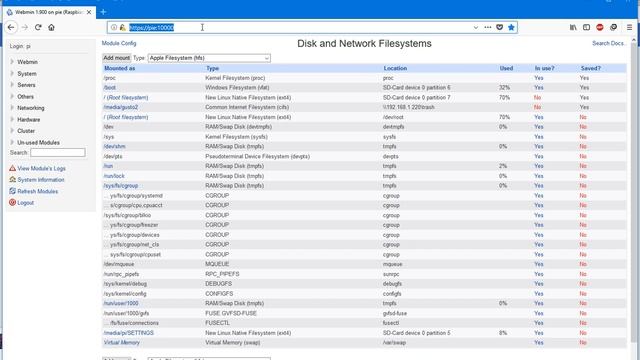640x360 pixels.
Task: Click the 'Mounted as' column header
Action: [x=120, y=68]
